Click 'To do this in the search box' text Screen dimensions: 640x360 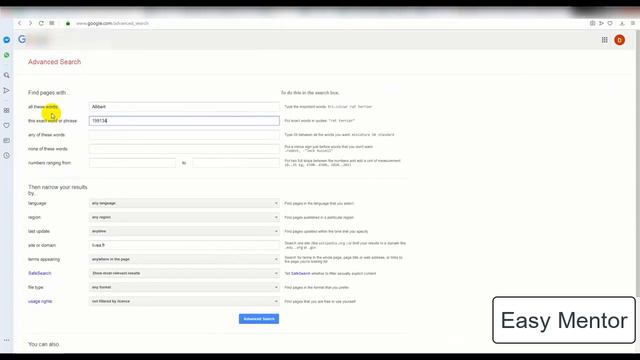click(x=310, y=93)
